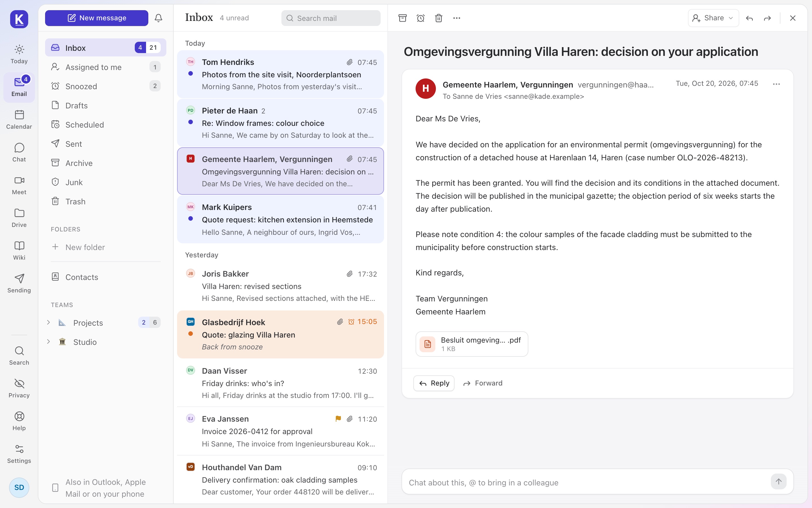This screenshot has width=812, height=508.
Task: Open Mark Kuipers quote request email
Action: tap(281, 219)
